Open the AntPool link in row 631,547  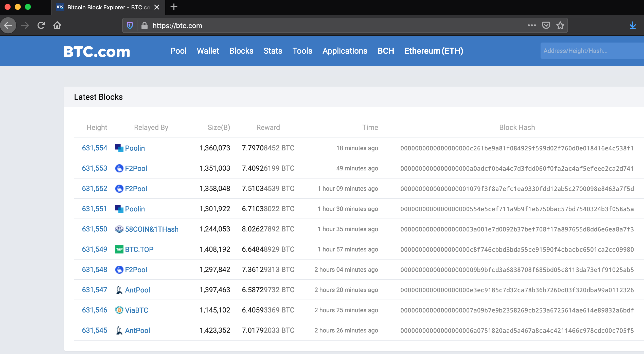click(x=138, y=290)
